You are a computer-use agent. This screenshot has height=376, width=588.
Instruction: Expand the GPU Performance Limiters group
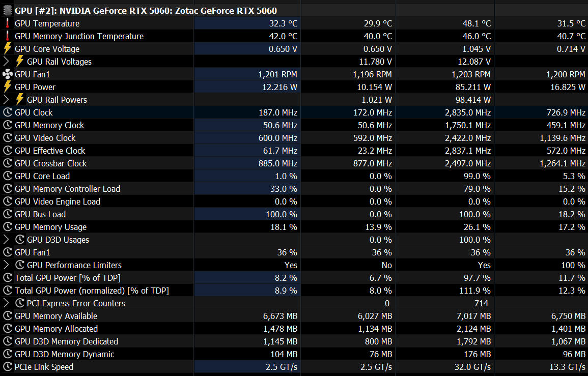point(6,265)
